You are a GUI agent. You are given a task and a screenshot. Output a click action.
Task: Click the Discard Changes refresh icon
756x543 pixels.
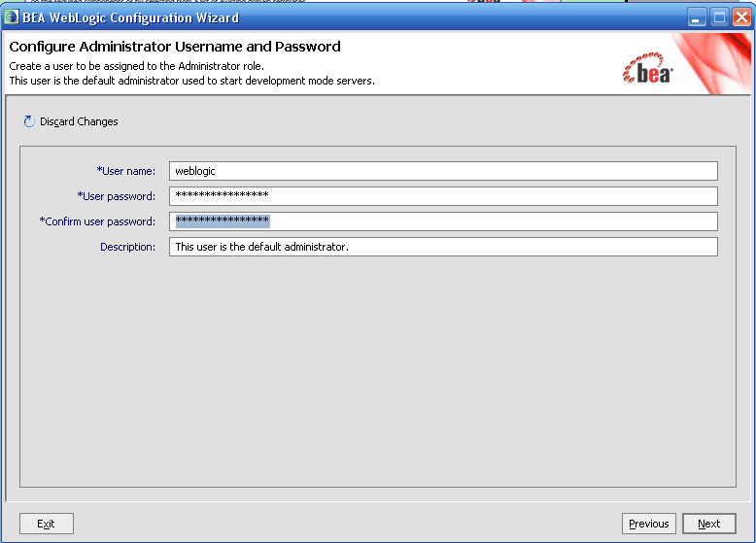point(29,121)
